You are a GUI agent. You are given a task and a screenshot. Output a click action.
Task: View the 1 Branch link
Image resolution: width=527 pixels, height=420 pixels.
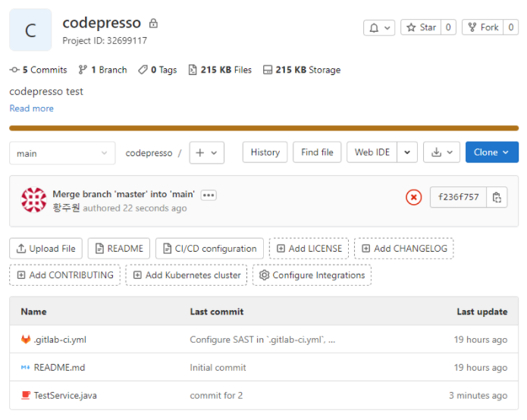103,70
